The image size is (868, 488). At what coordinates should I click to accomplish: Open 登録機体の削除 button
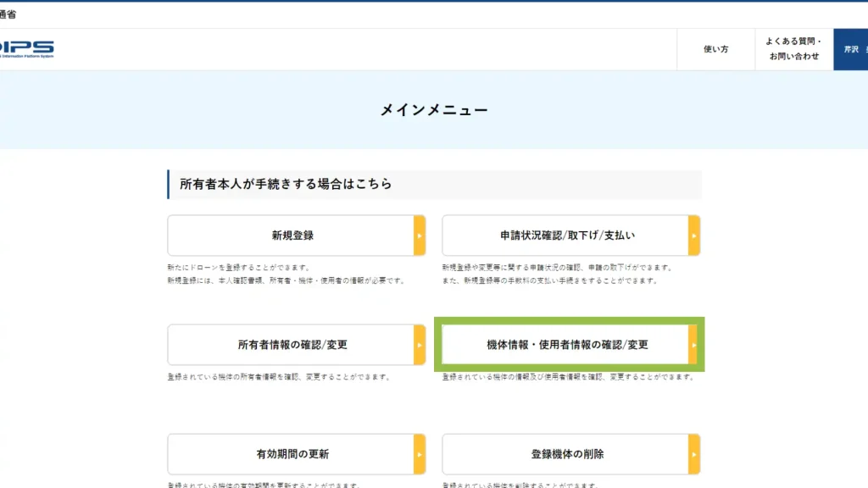[x=565, y=454]
